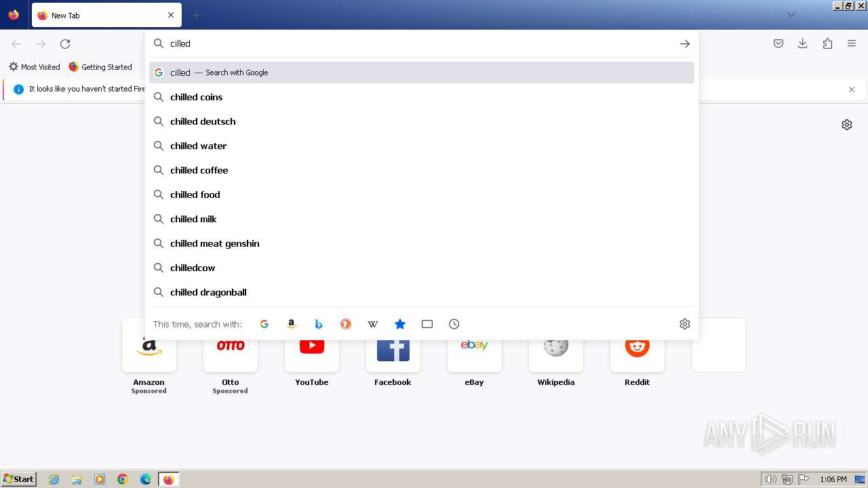868x488 pixels.
Task: Choose suggestion 'chilled milk'
Action: tap(422, 219)
